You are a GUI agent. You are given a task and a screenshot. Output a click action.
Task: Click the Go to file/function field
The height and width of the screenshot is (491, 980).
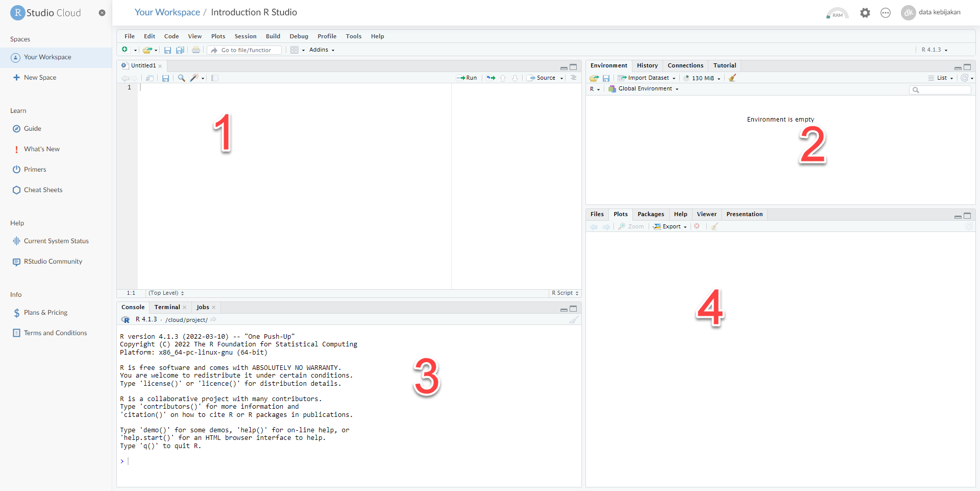pyautogui.click(x=247, y=50)
